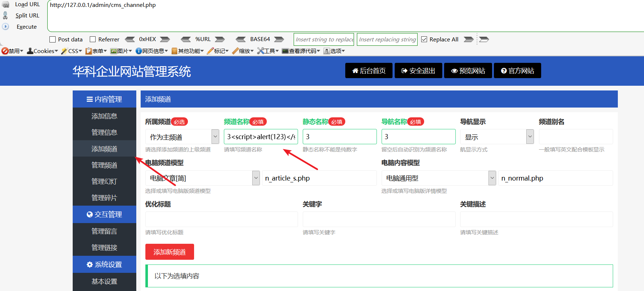Click the 导航名称 input field
The image size is (644, 291).
418,137
